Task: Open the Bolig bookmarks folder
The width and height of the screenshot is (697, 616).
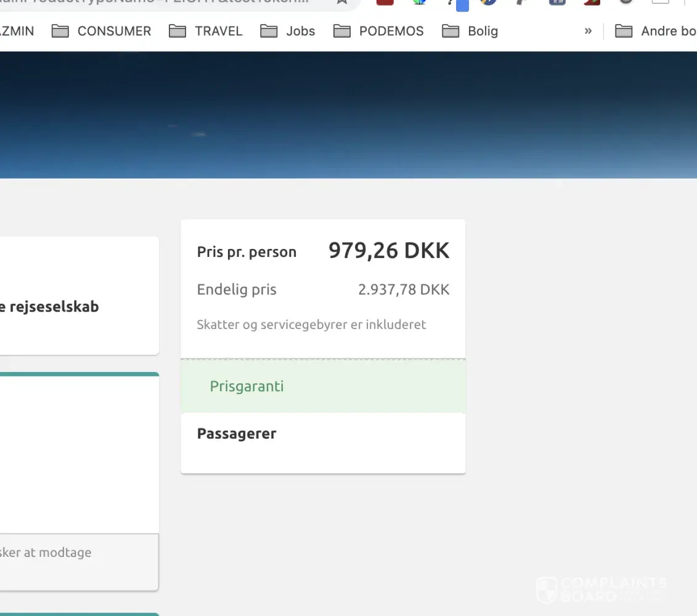Action: (470, 31)
